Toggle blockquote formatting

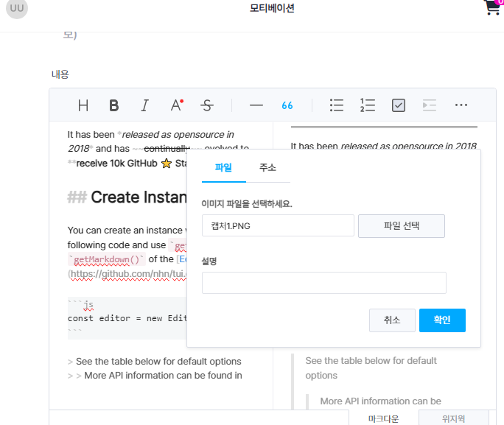coord(287,105)
